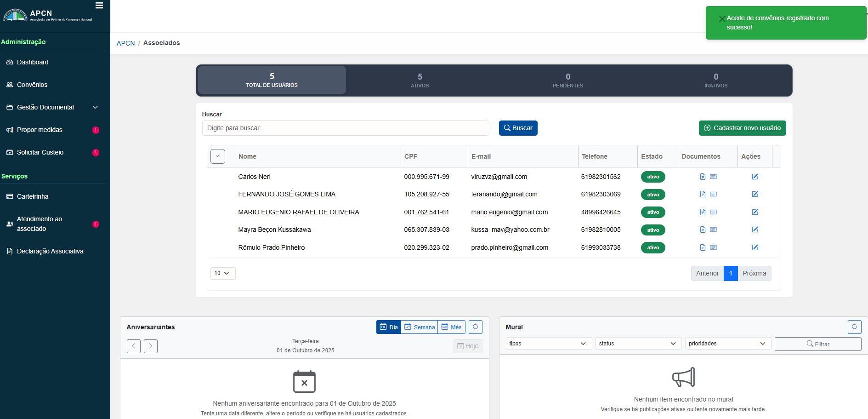Refresh the Aniversariantes panel
This screenshot has width=868, height=419.
point(475,327)
